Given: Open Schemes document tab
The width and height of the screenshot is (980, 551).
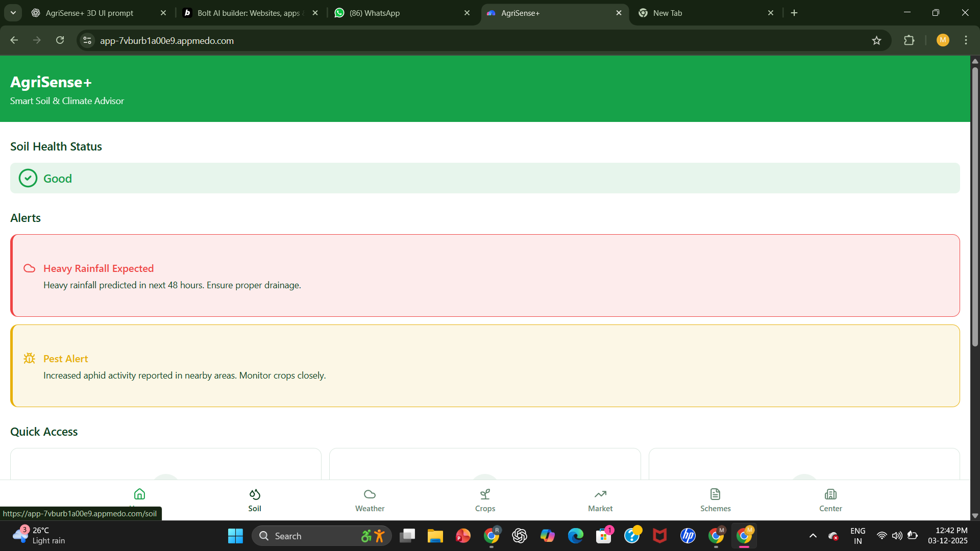Looking at the screenshot, I should (715, 500).
